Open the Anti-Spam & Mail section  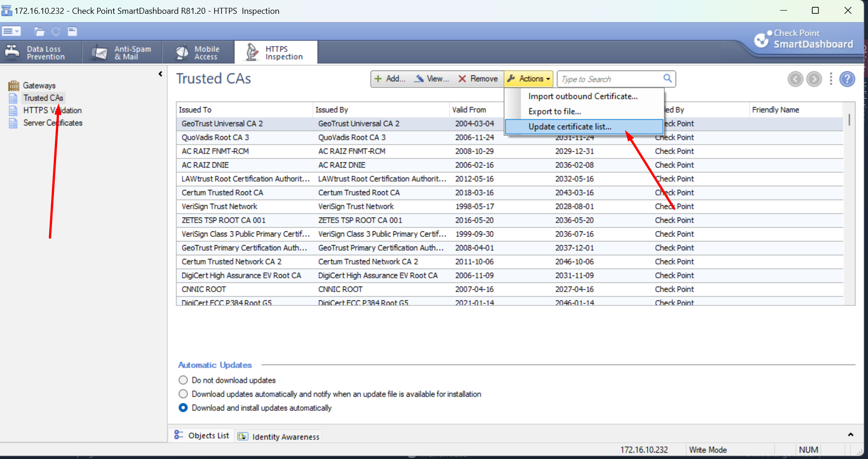(122, 52)
